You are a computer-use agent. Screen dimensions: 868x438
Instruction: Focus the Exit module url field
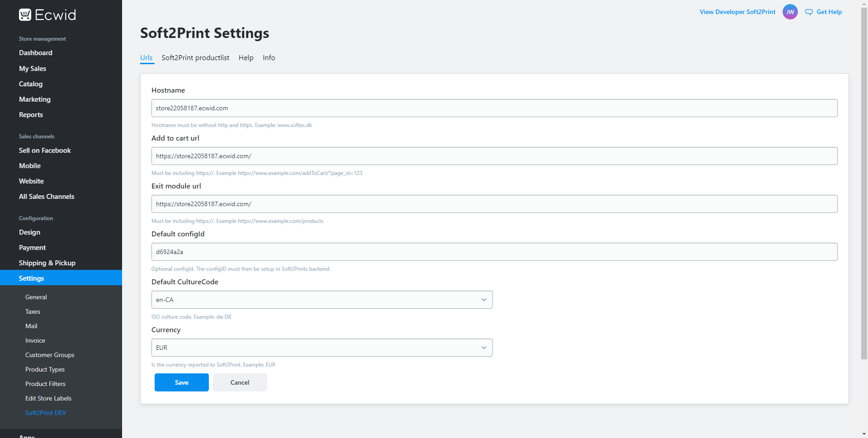click(495, 204)
